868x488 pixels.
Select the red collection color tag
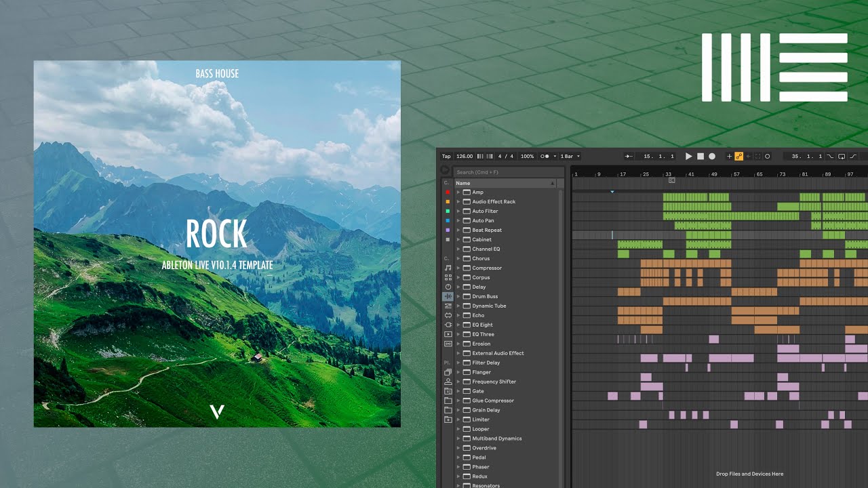[x=448, y=192]
